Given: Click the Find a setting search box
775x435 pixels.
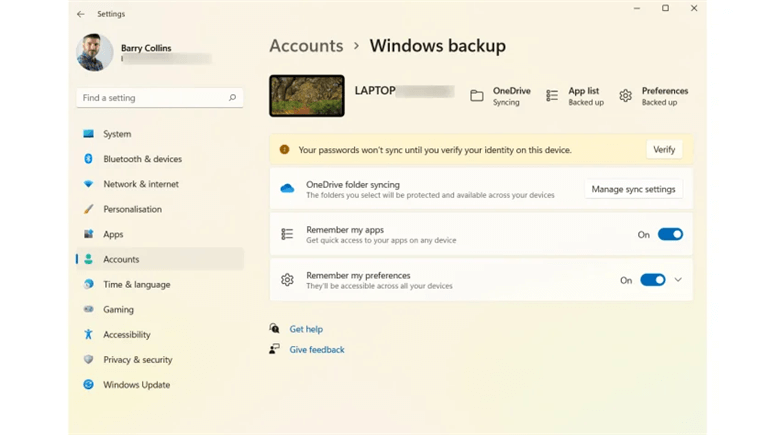Looking at the screenshot, I should pos(160,98).
